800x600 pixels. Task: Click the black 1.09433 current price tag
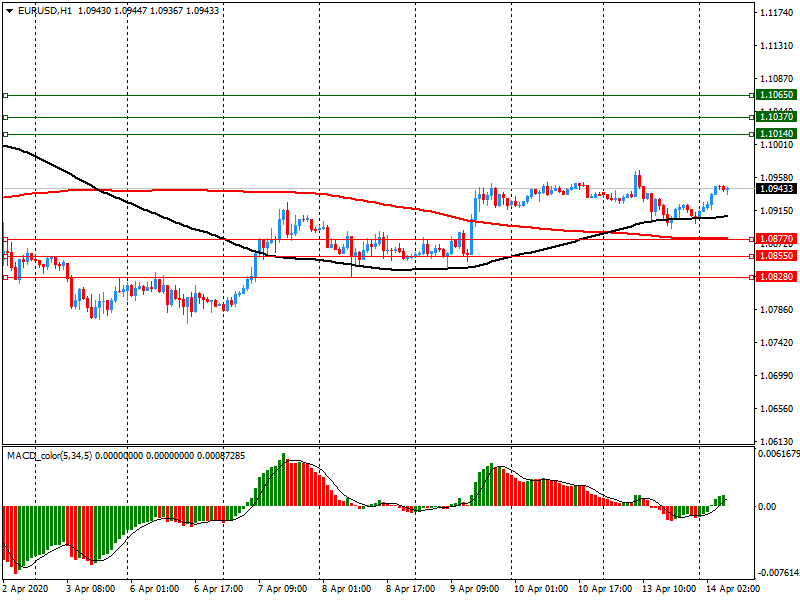coord(776,188)
